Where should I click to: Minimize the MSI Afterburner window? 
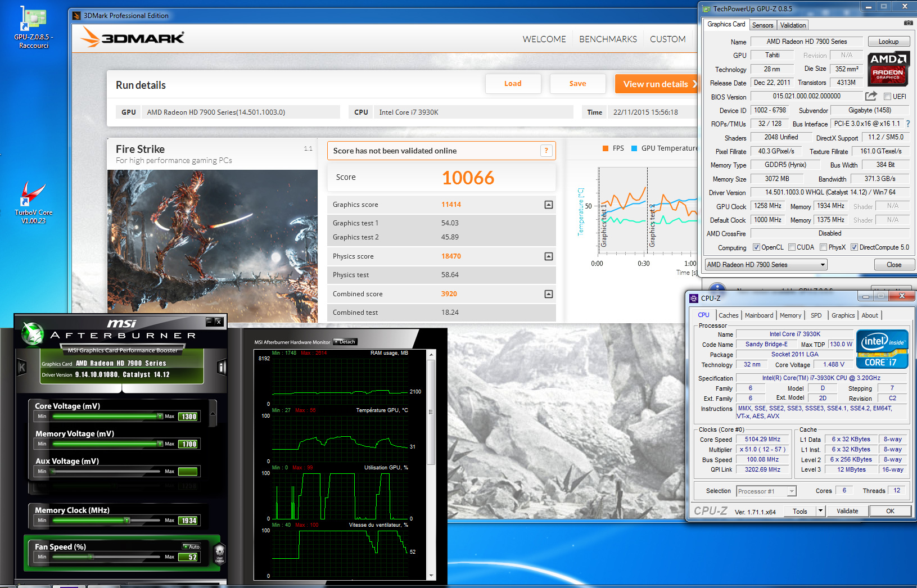[210, 322]
